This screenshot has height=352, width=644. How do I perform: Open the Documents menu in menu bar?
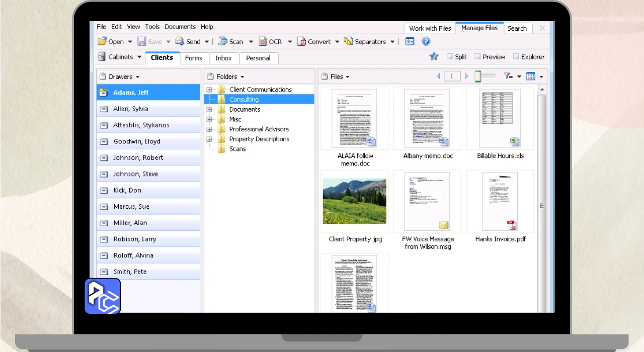180,27
